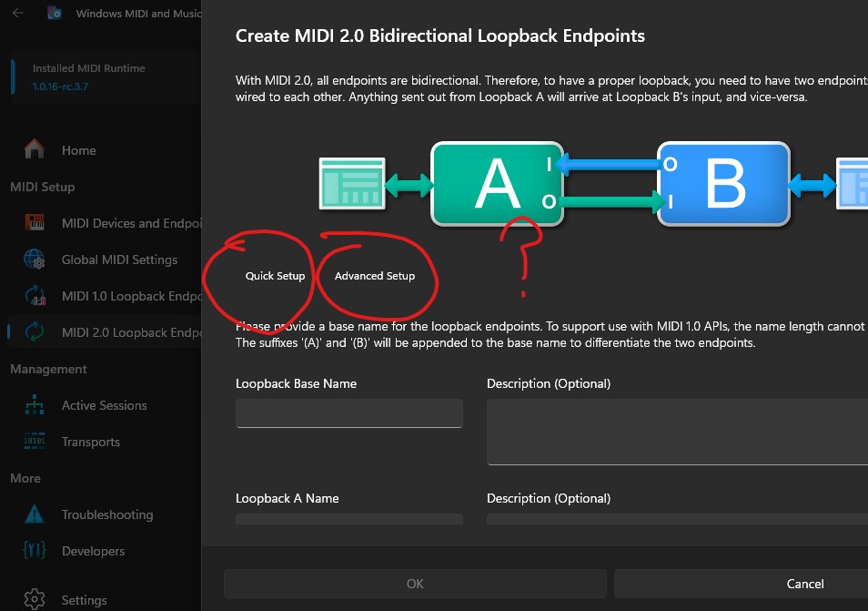This screenshot has width=868, height=611.
Task: Switch to the Advanced Setup tab
Action: (374, 276)
